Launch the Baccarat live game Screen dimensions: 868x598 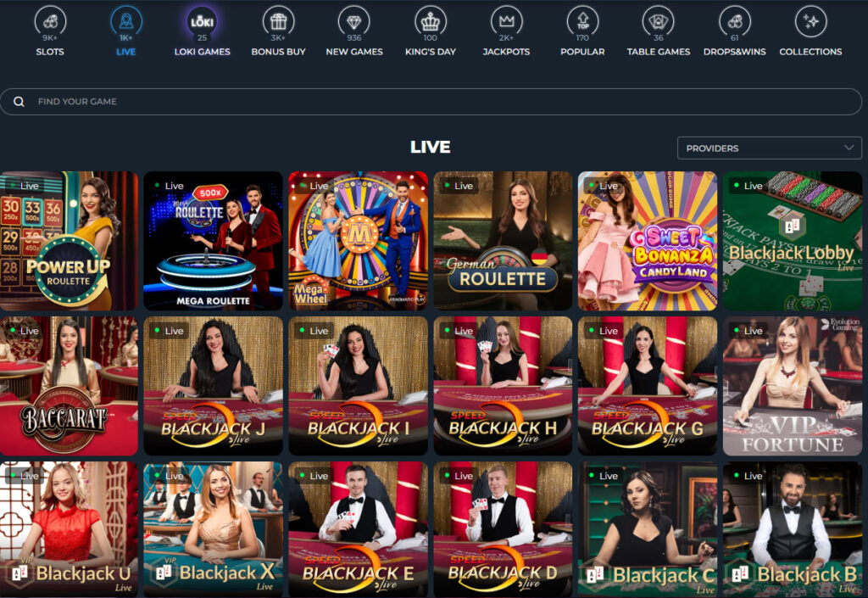(69, 386)
